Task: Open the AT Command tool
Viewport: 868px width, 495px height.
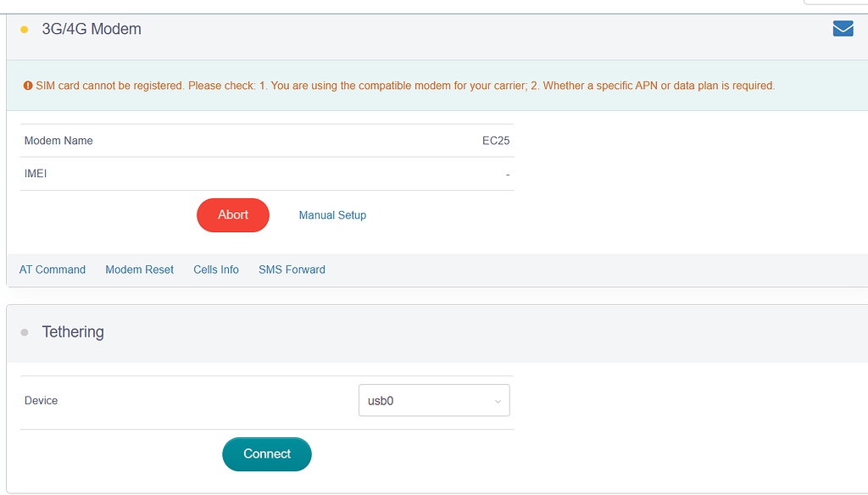Action: point(53,270)
